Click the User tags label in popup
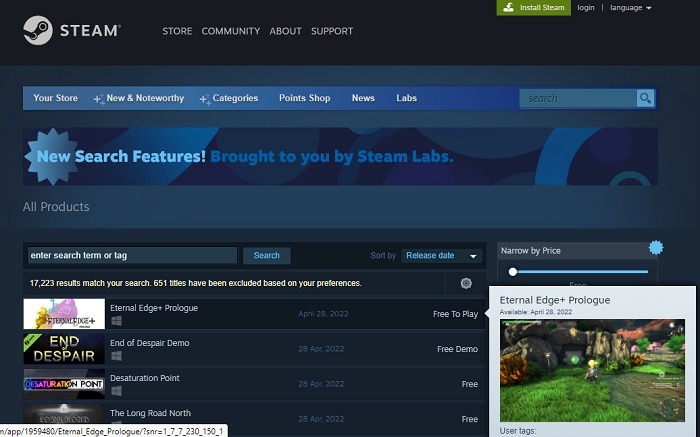This screenshot has width=700, height=437. click(x=518, y=431)
